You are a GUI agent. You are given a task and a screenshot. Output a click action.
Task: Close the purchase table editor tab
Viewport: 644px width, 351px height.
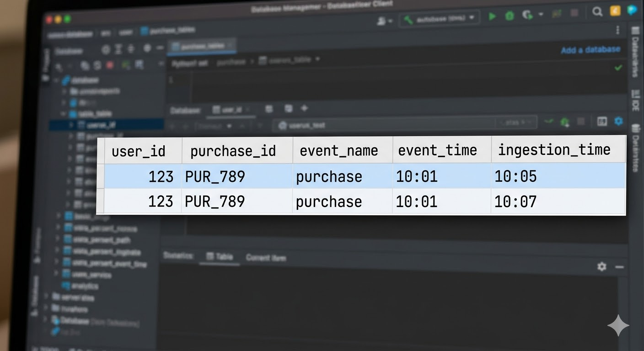tap(230, 45)
